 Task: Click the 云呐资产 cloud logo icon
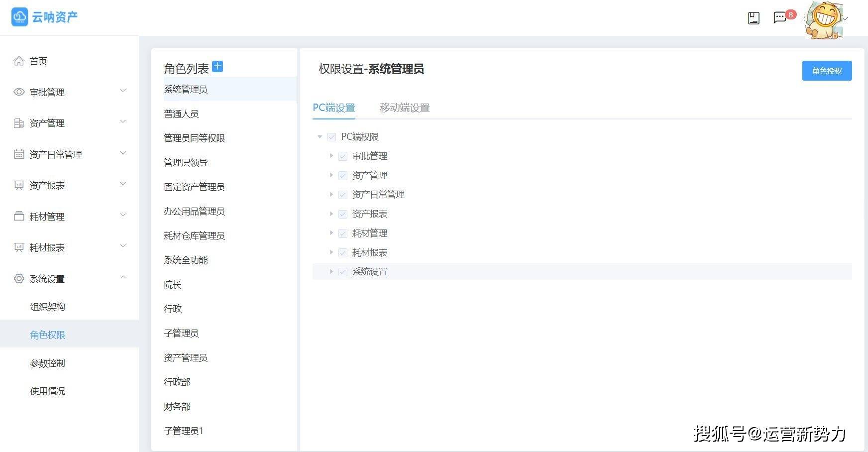pyautogui.click(x=19, y=17)
